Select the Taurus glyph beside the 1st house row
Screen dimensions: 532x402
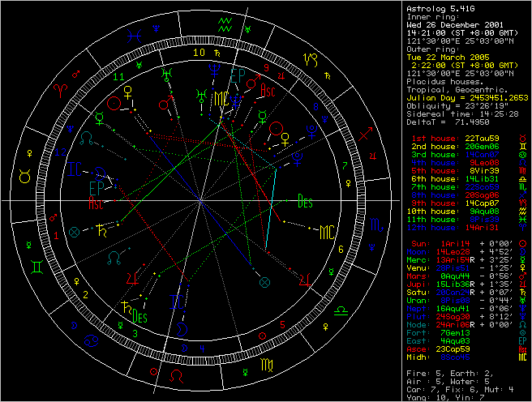point(522,139)
